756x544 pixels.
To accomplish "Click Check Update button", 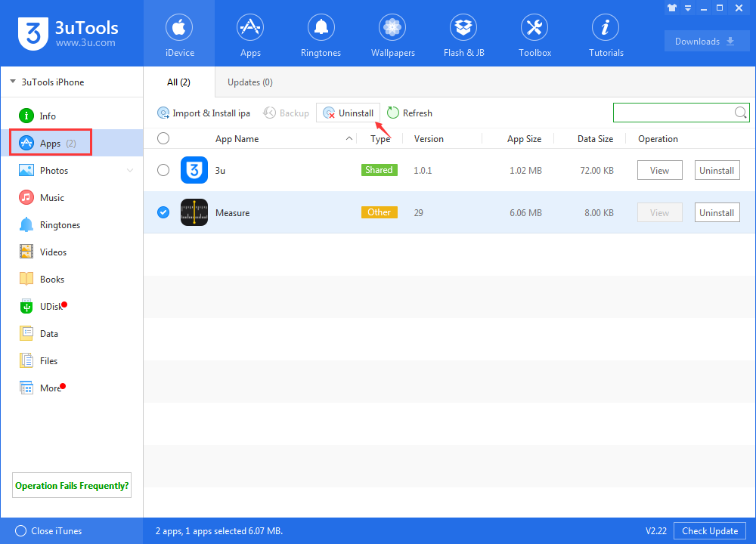I will (x=710, y=531).
